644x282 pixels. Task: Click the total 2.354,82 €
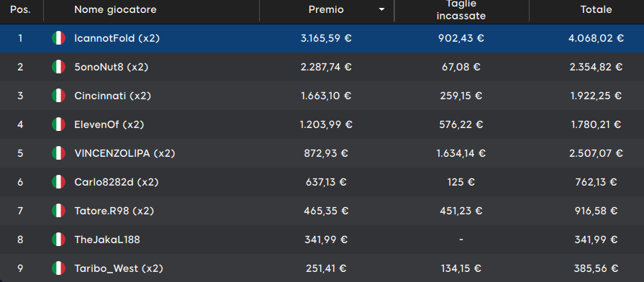[596, 67]
